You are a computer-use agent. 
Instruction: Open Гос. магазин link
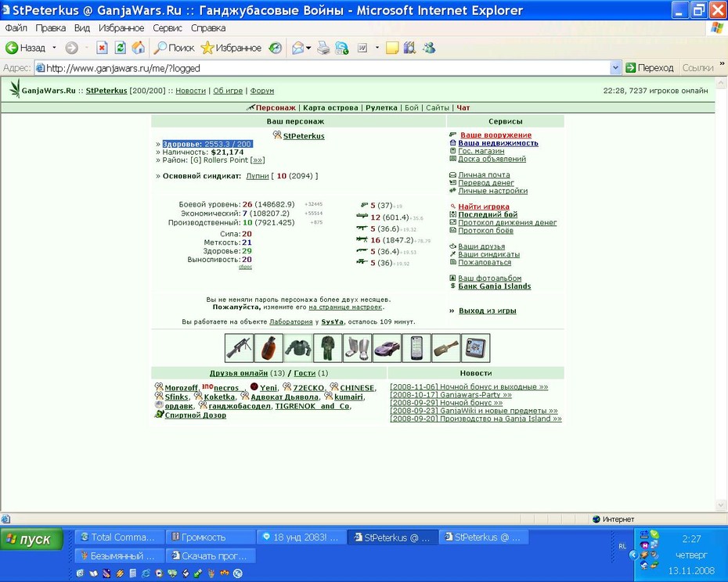tap(481, 151)
